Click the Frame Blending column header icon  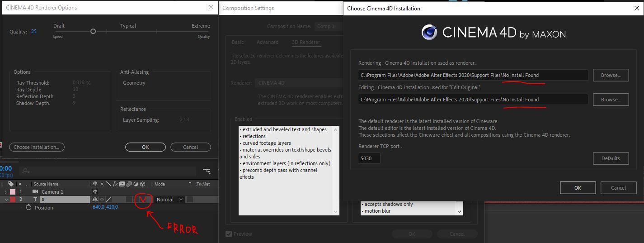click(x=122, y=184)
